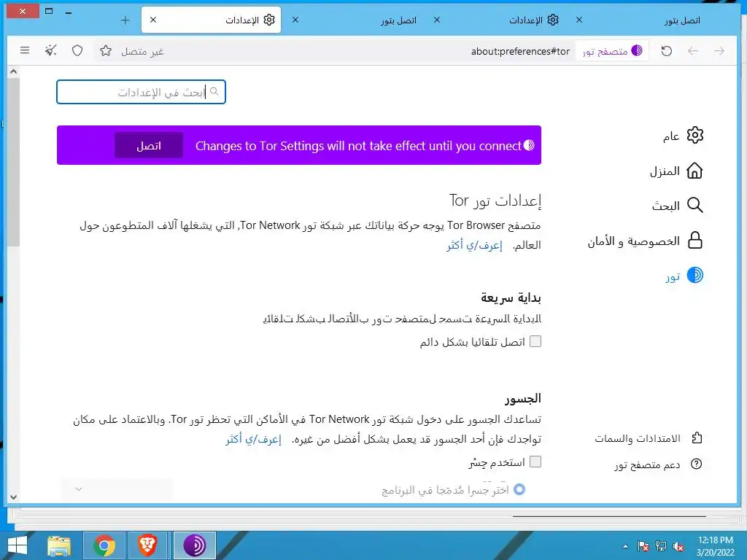The height and width of the screenshot is (560, 747).
Task: Switch to the second الإعدادات tab
Action: 495,20
